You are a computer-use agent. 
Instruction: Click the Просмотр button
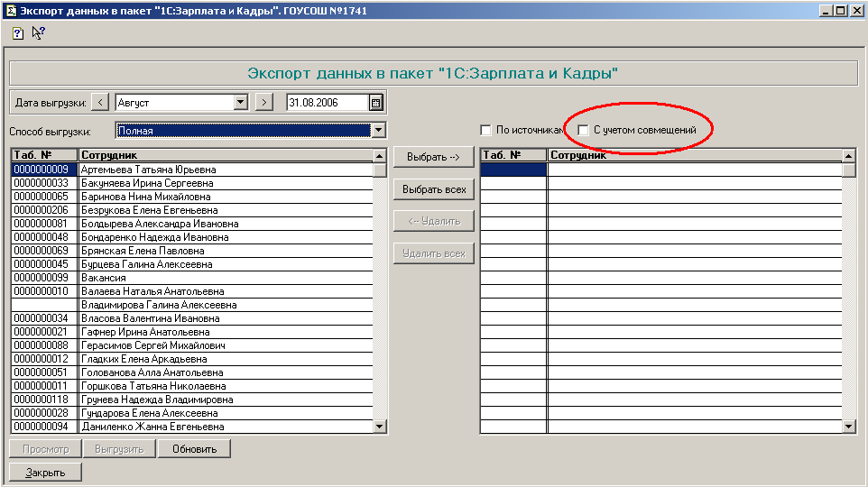pos(45,449)
